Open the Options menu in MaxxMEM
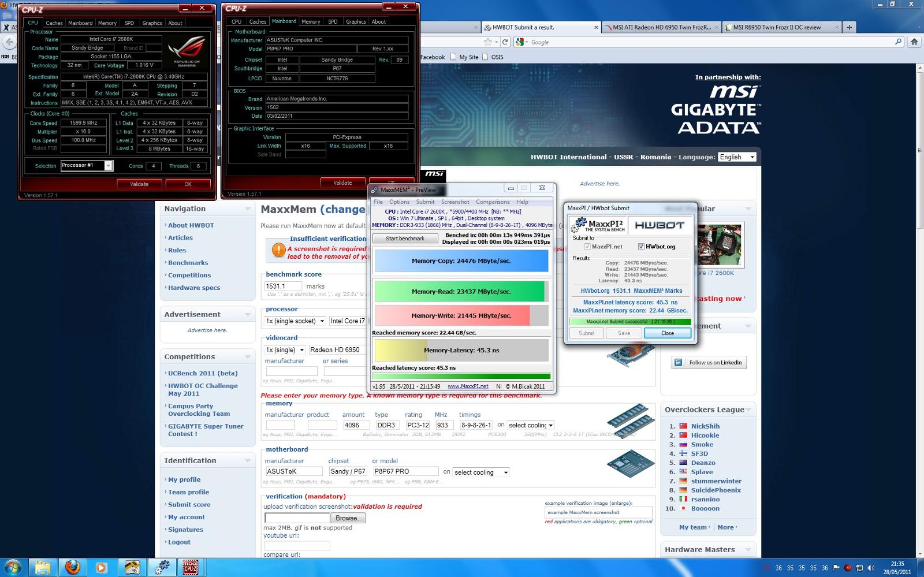 pyautogui.click(x=399, y=202)
